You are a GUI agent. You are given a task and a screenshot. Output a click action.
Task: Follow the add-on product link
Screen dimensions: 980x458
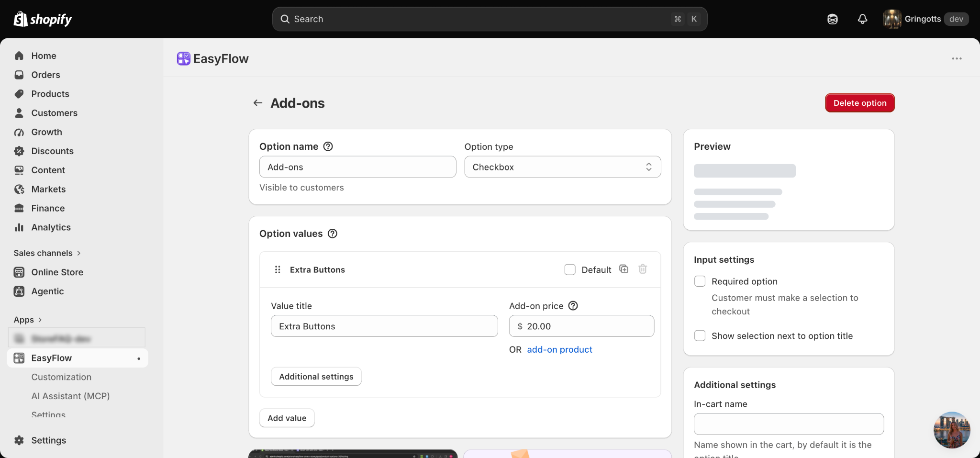559,349
